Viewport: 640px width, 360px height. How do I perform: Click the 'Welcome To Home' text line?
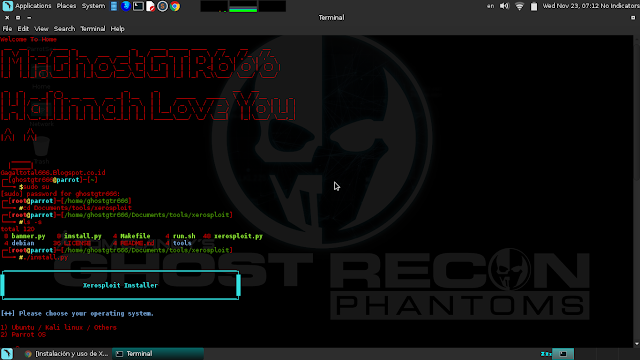pos(29,40)
